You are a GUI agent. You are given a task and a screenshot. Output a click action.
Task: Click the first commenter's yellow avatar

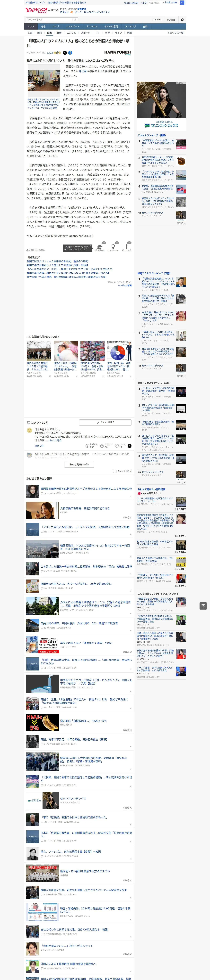(x=29, y=430)
